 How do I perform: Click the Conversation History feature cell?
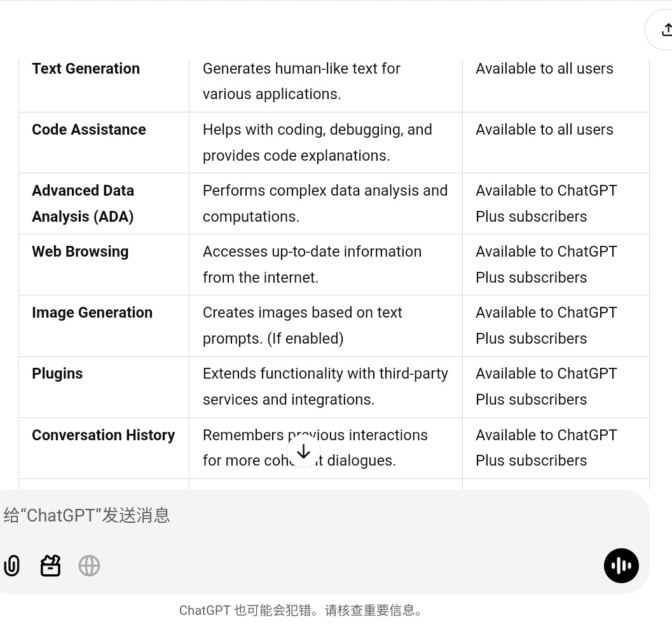pos(104,448)
